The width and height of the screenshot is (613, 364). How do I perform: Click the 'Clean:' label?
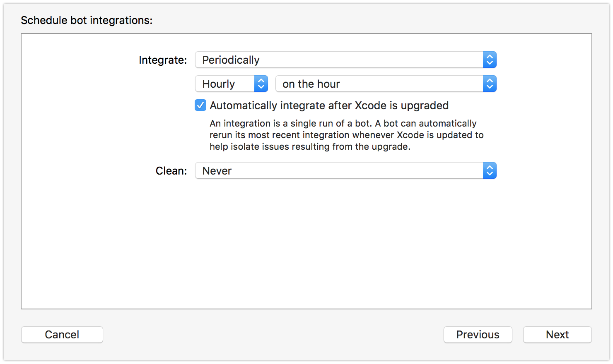tap(171, 171)
